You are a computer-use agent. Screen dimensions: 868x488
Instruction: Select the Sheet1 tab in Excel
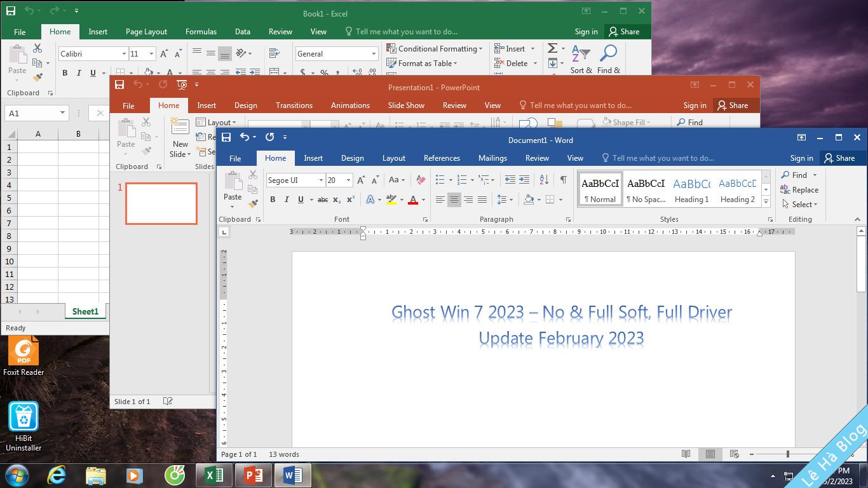point(85,311)
